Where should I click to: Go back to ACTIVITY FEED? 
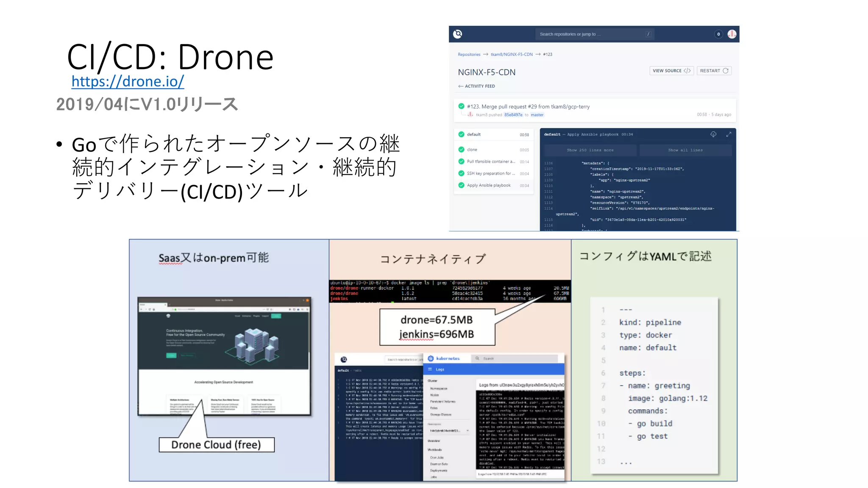pos(476,86)
